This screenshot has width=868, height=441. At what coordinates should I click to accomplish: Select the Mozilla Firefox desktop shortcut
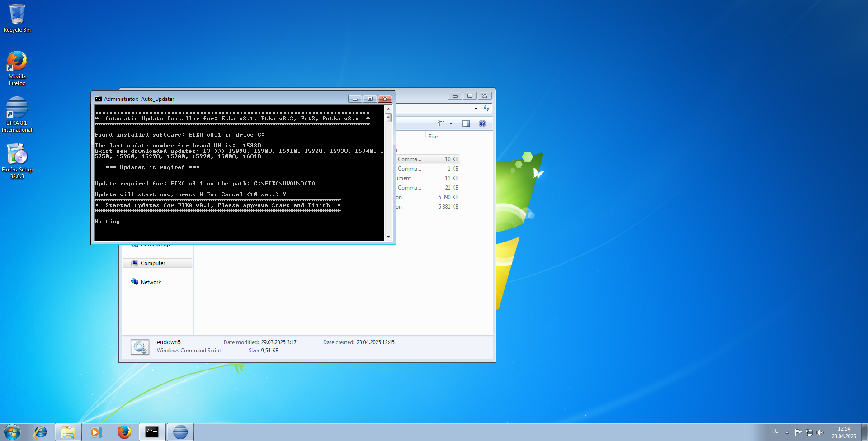[17, 68]
